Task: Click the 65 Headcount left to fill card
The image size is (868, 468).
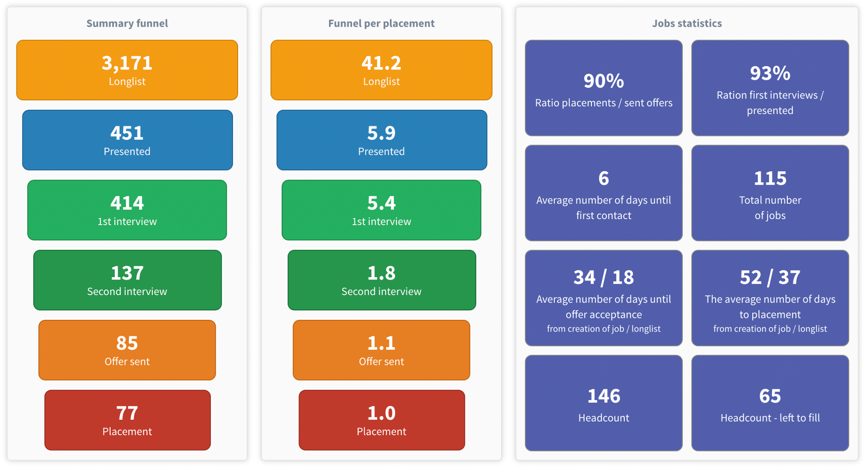Action: (x=770, y=403)
